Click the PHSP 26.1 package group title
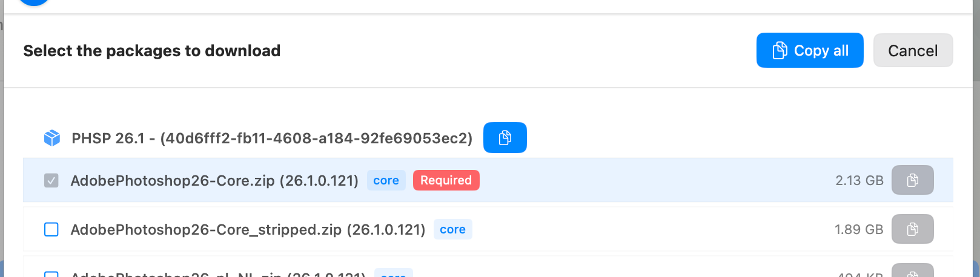Viewport: 980px width, 277px height. pyautogui.click(x=271, y=138)
